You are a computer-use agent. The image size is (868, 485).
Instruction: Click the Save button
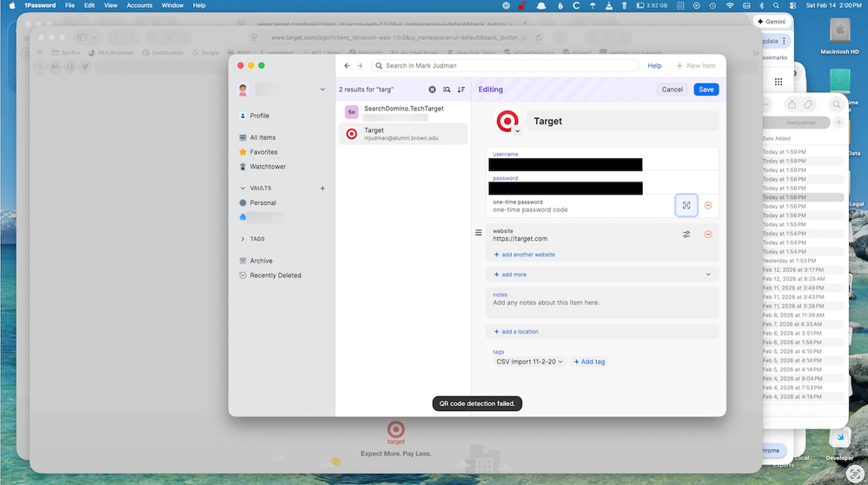tap(706, 90)
